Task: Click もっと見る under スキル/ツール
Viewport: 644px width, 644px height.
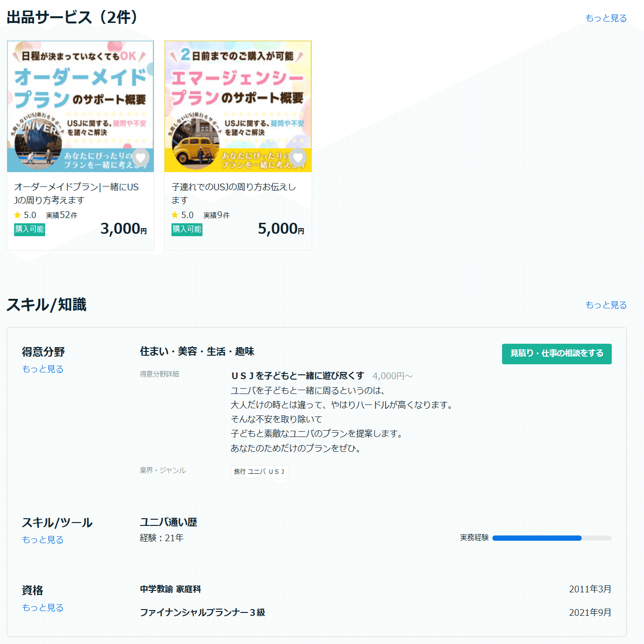Action: pyautogui.click(x=43, y=540)
